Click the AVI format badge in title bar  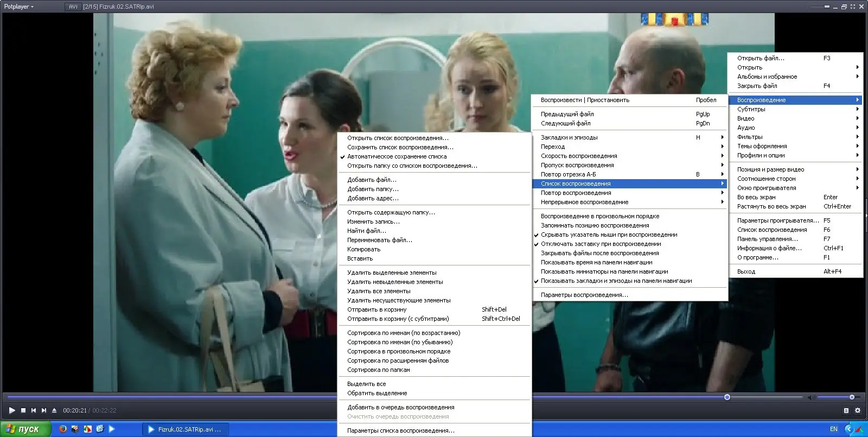coord(73,7)
